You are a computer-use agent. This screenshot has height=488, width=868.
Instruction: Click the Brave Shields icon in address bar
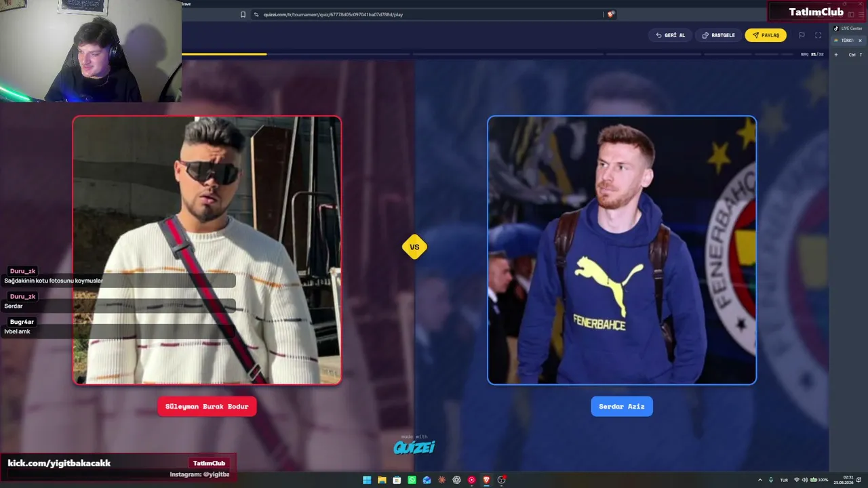click(610, 14)
